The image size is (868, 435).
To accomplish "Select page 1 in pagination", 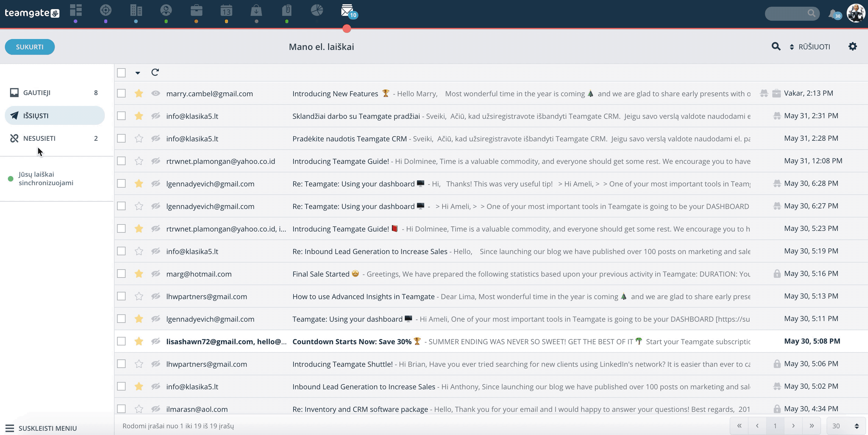I will (x=775, y=426).
